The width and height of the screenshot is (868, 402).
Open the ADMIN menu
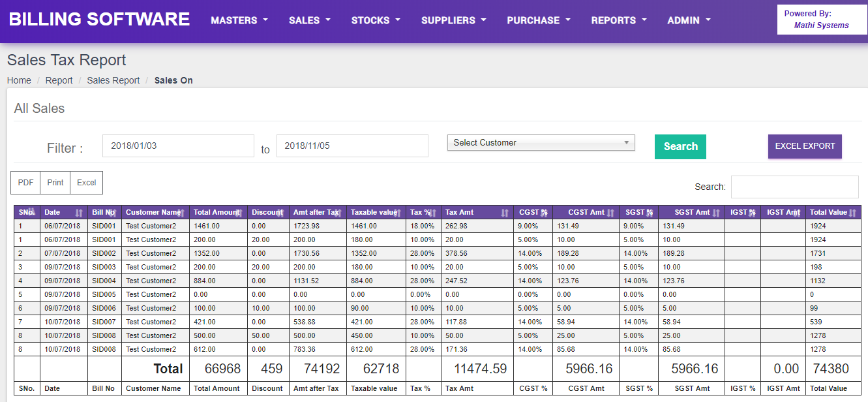[688, 20]
